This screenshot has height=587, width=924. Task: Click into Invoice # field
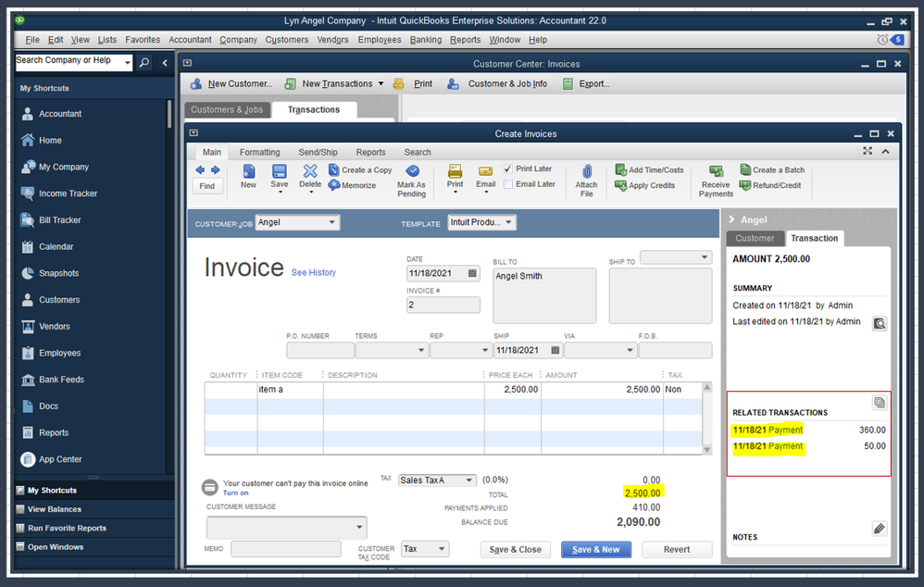point(443,305)
